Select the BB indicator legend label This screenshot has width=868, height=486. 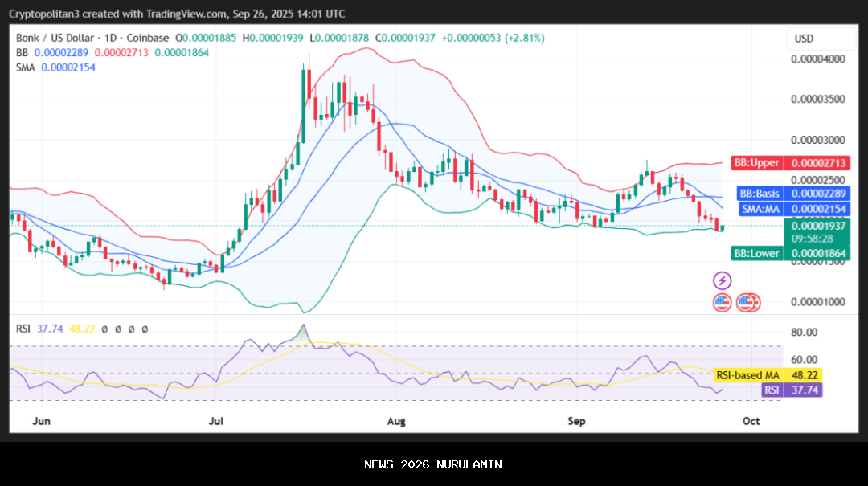coord(23,52)
